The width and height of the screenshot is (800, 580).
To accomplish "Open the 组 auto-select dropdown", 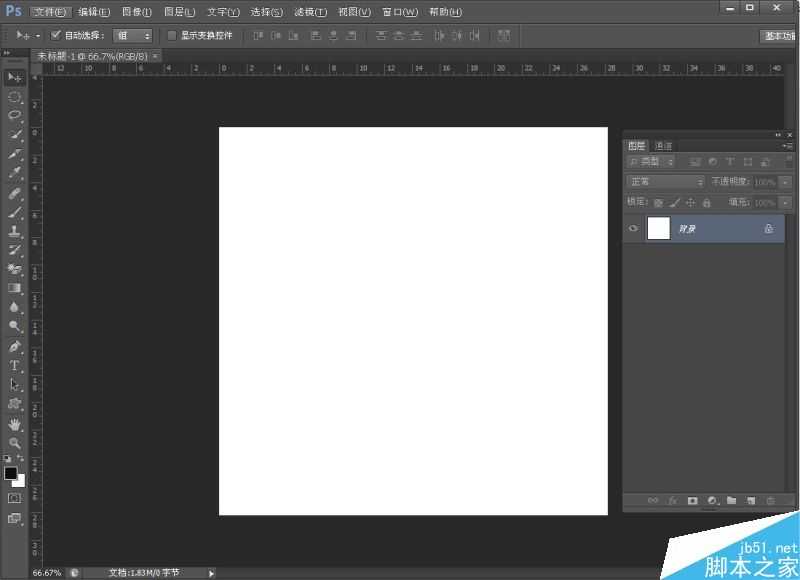I will (133, 35).
